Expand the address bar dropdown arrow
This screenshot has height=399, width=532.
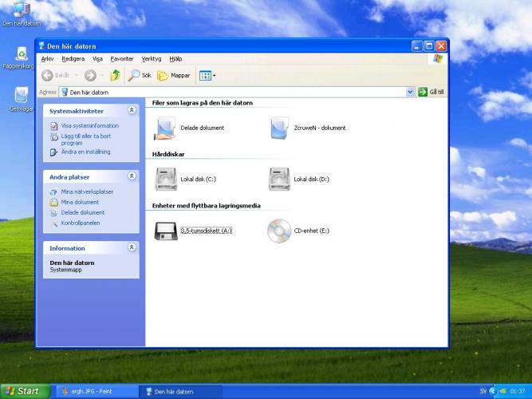tap(412, 92)
